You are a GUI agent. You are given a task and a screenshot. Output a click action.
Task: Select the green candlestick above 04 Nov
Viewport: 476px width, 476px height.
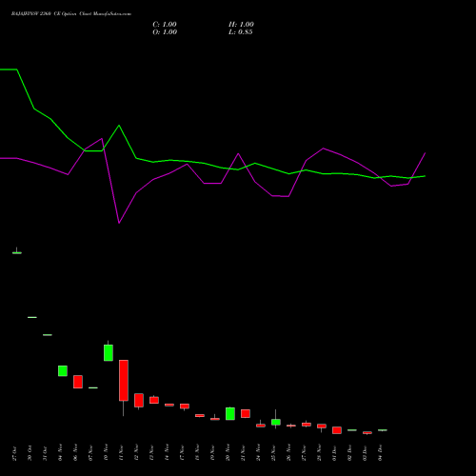63,371
